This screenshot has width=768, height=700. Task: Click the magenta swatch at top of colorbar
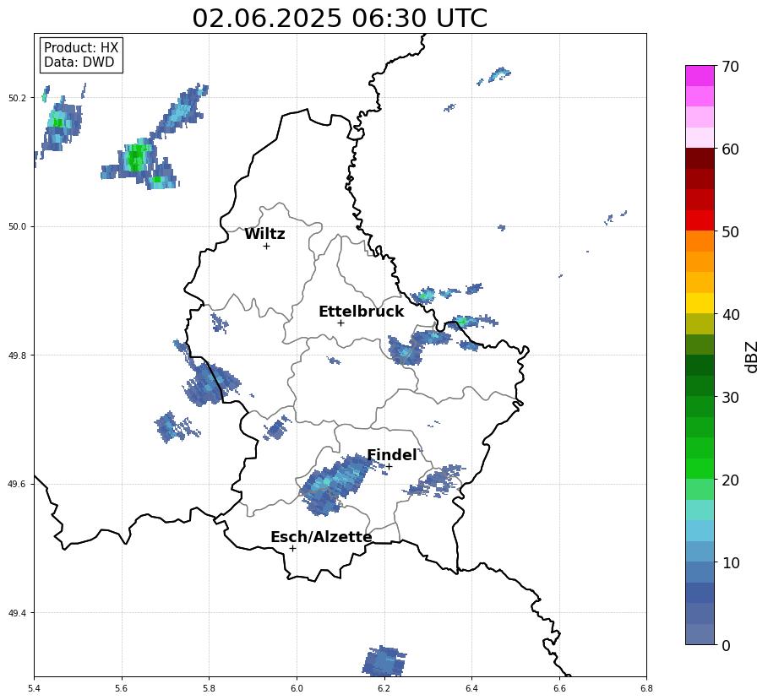coord(700,75)
